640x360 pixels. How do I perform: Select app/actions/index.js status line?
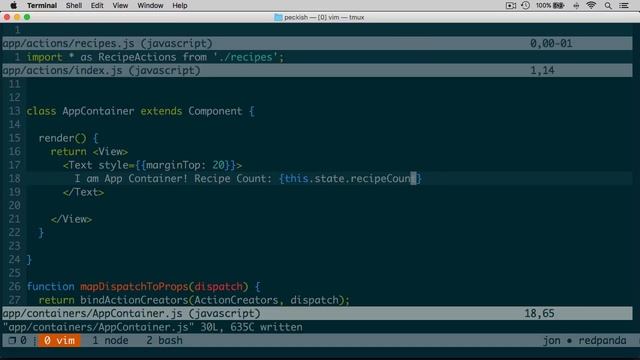coord(317,70)
